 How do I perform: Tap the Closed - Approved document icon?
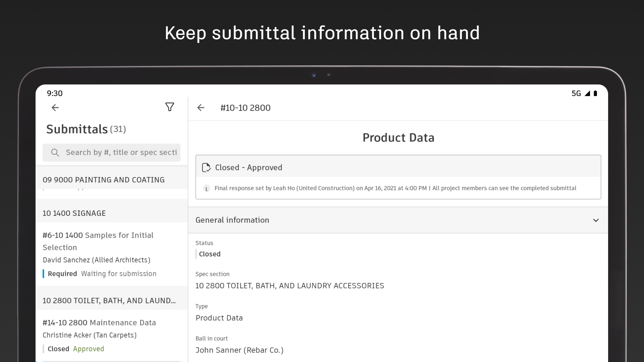(x=206, y=167)
